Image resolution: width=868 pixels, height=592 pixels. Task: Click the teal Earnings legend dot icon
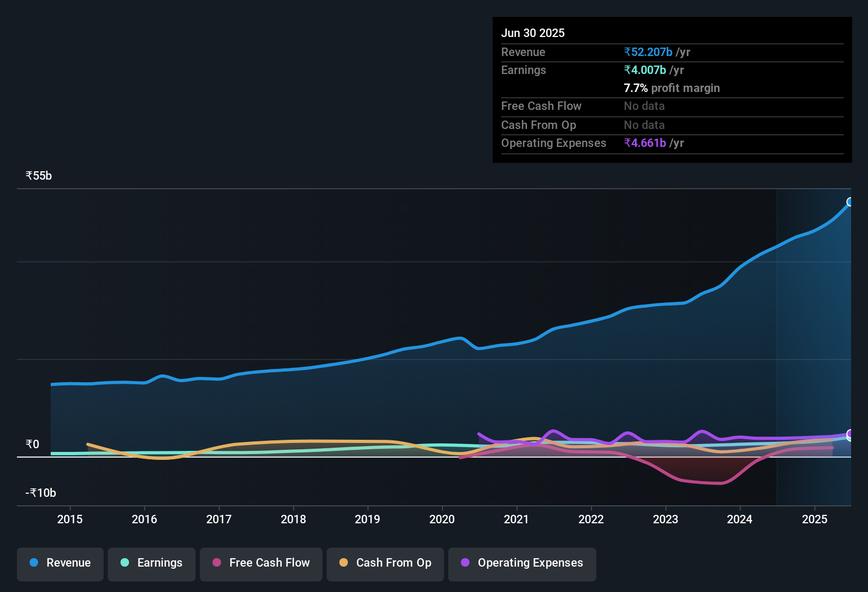click(x=125, y=563)
